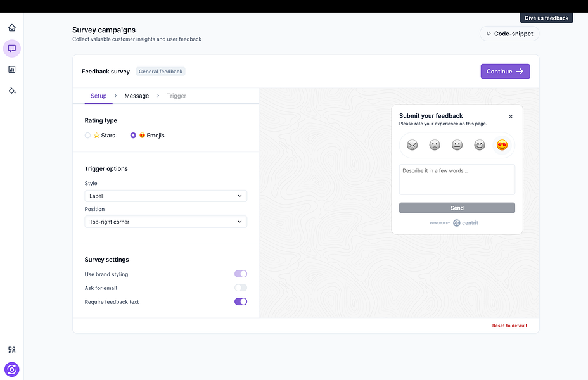The image size is (588, 380).
Task: Select the heart-eyes emoji rating
Action: 502,145
